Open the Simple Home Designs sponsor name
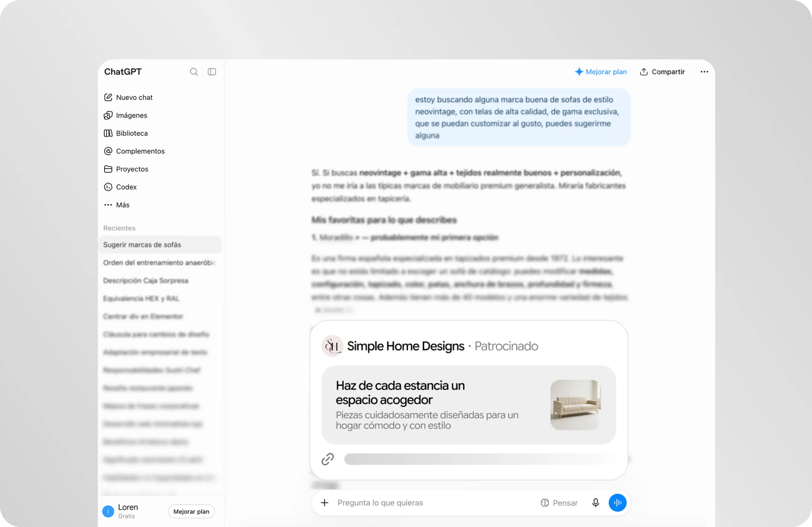812x527 pixels. [x=405, y=346]
